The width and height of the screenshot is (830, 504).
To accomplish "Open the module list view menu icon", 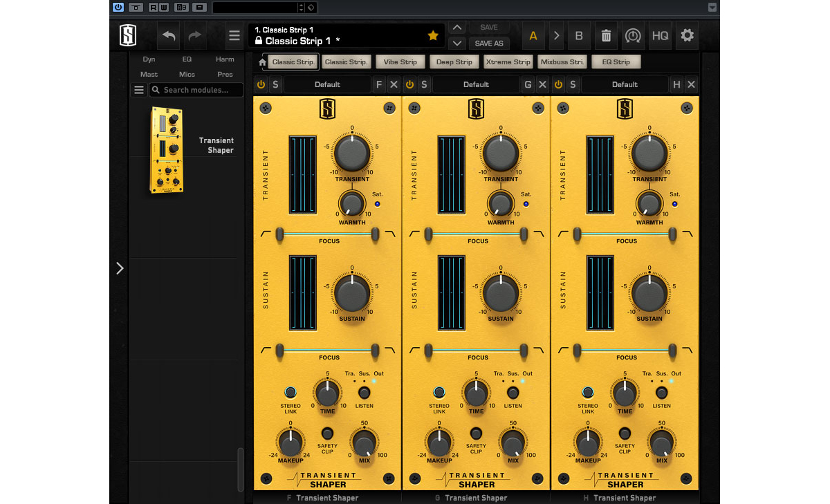I will point(139,90).
